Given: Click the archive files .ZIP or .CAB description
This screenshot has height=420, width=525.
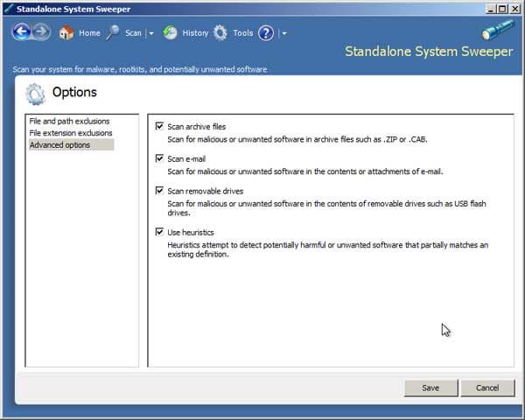Looking at the screenshot, I should 297,139.
